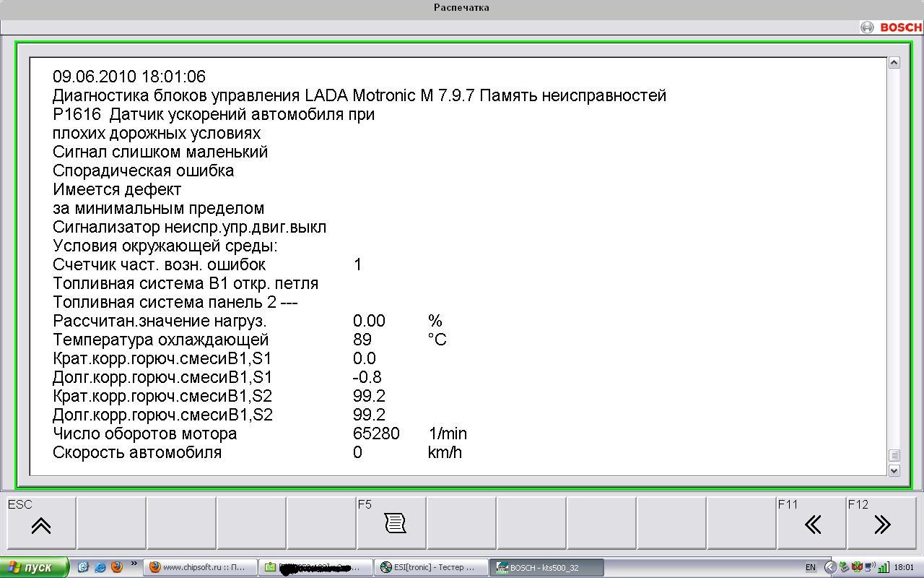Screen dimensions: 924x578
Task: Switch EN keyboard language indicator
Action: pyautogui.click(x=811, y=567)
